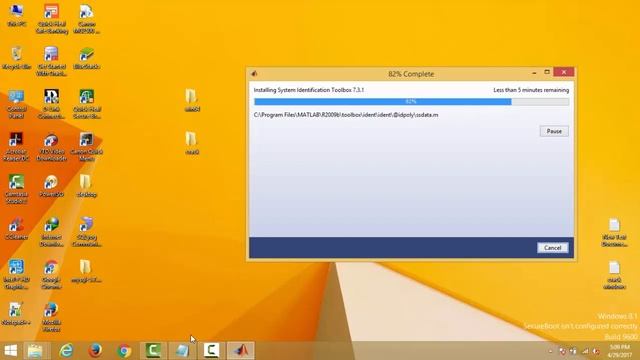The width and height of the screenshot is (640, 360).
Task: Select the Recycle Bin desktop icon
Action: tap(16, 58)
